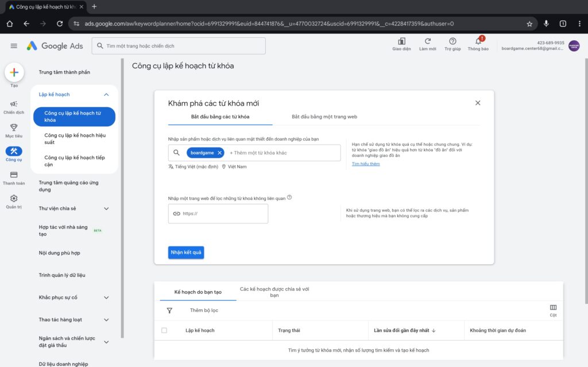Click the Giao diện appearance icon

[x=401, y=42]
